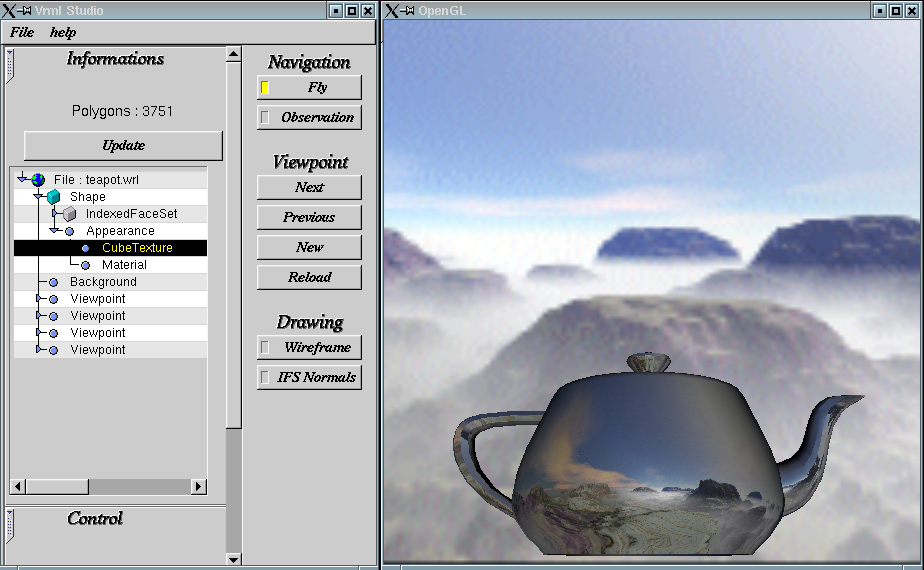Toggle Wireframe drawing mode

309,348
